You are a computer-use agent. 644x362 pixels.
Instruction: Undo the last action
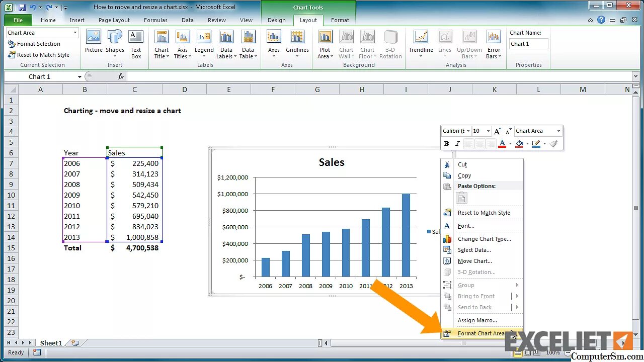tap(33, 8)
